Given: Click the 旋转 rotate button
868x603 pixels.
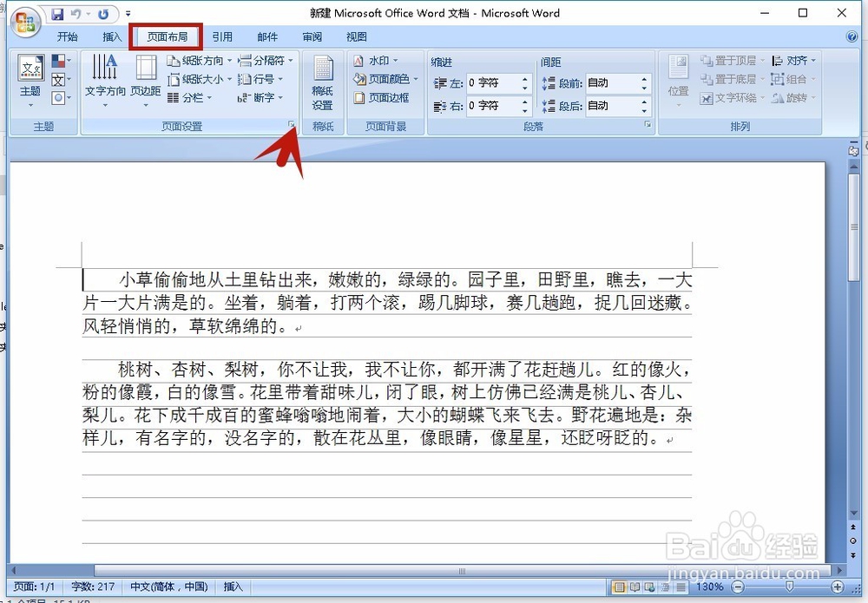Looking at the screenshot, I should pyautogui.click(x=793, y=98).
